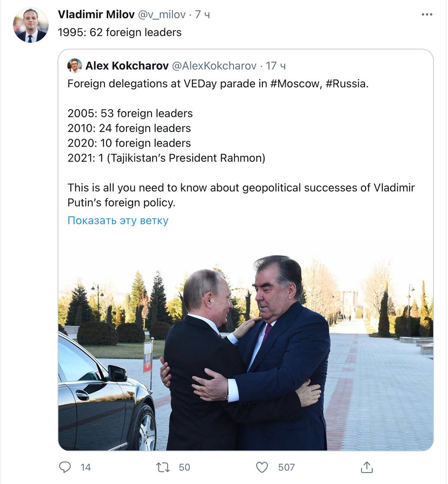Screen dimensions: 448x484
Task: Click the reply speech bubble icon
Action: pyautogui.click(x=65, y=467)
